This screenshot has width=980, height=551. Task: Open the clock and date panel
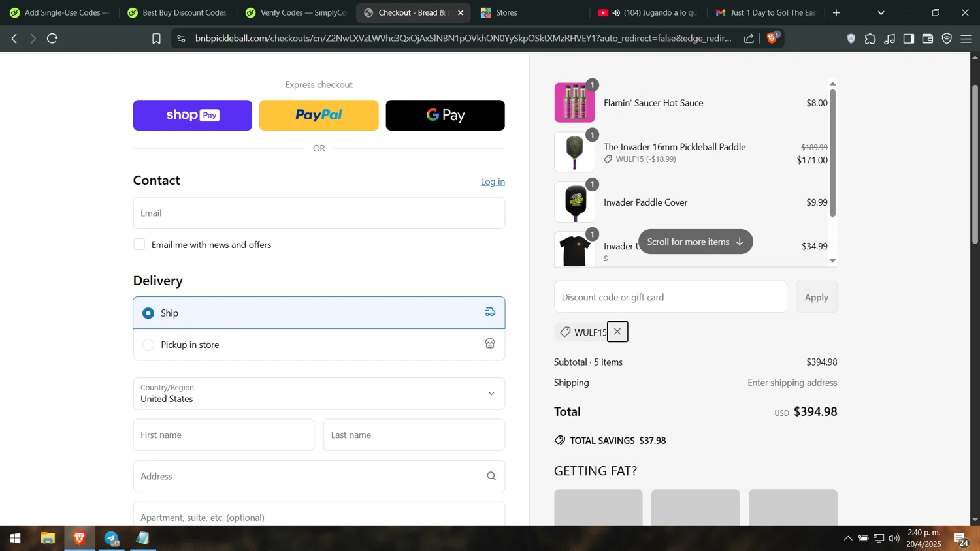click(924, 539)
